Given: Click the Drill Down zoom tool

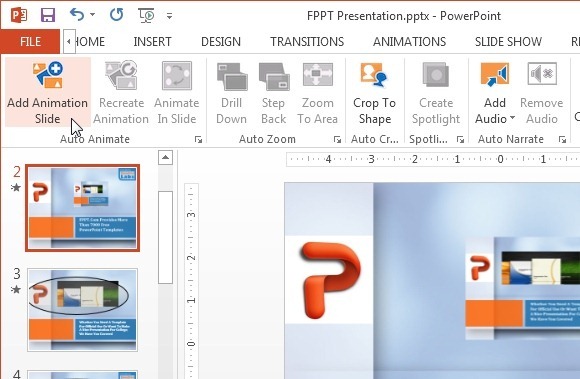Looking at the screenshot, I should click(x=232, y=92).
